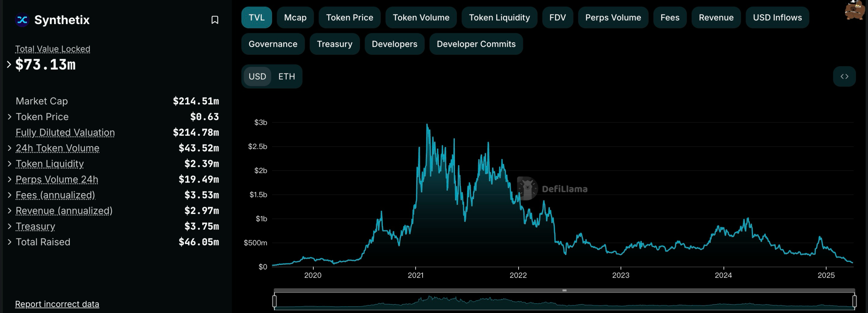
Task: Click the 2023 label on the chart axis
Action: 621,275
